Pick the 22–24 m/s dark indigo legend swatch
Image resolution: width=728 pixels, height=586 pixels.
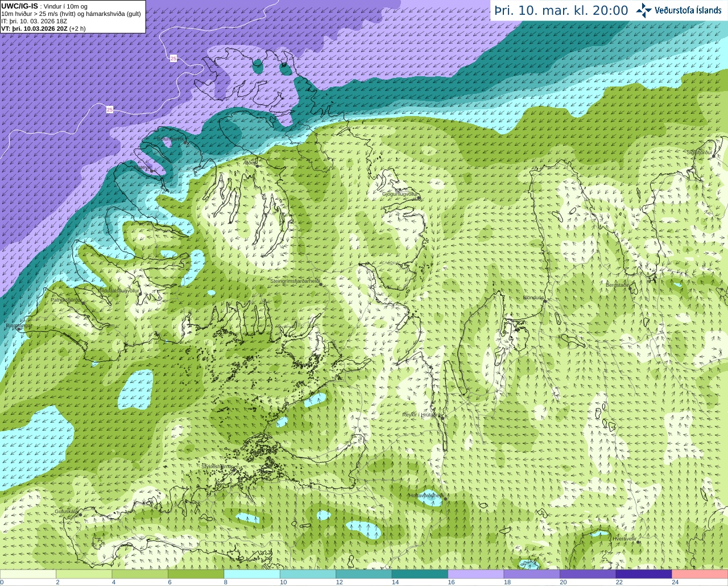click(x=644, y=574)
